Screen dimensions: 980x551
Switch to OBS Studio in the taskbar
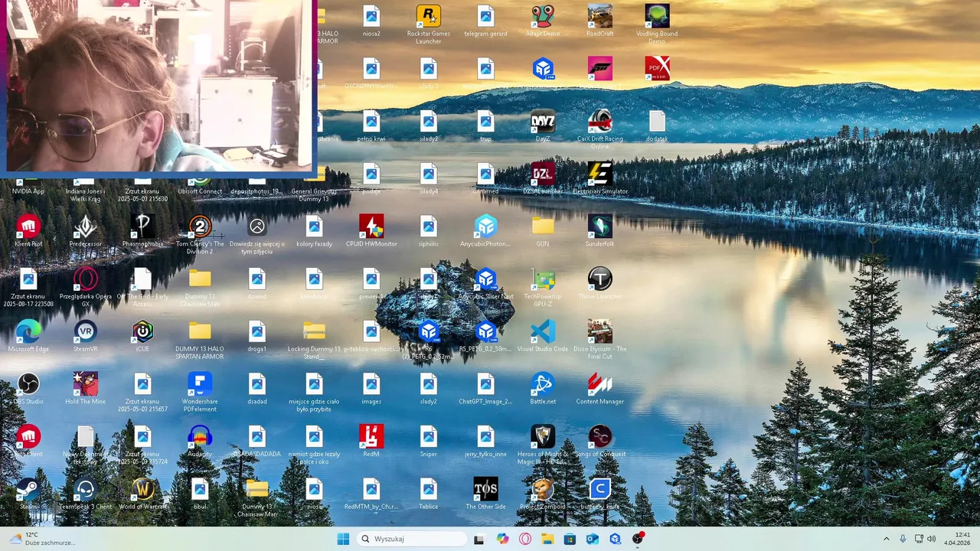(x=638, y=539)
